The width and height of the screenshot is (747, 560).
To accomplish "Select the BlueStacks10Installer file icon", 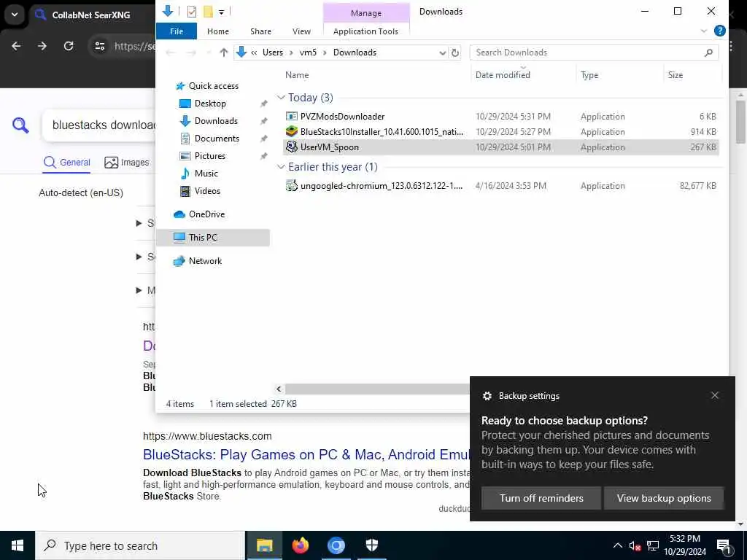I will pyautogui.click(x=292, y=131).
